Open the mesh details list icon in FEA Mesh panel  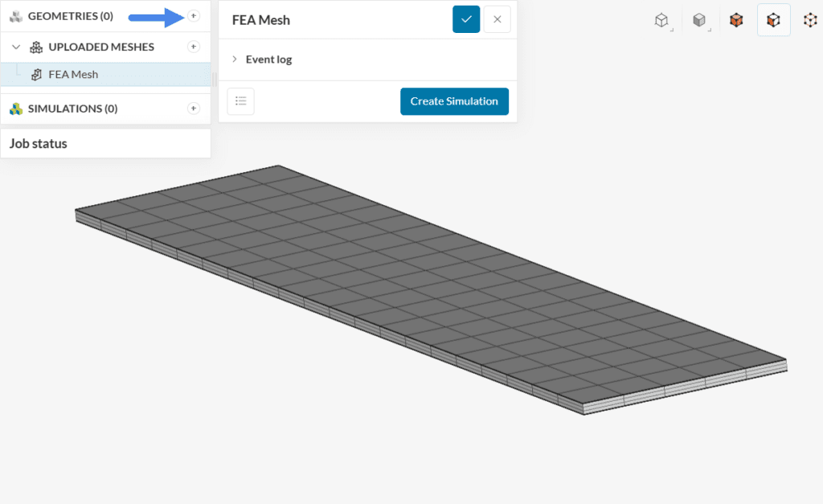pyautogui.click(x=240, y=101)
